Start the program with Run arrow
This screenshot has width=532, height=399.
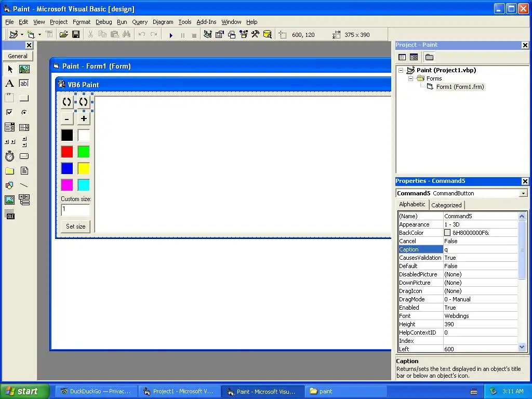(x=171, y=35)
